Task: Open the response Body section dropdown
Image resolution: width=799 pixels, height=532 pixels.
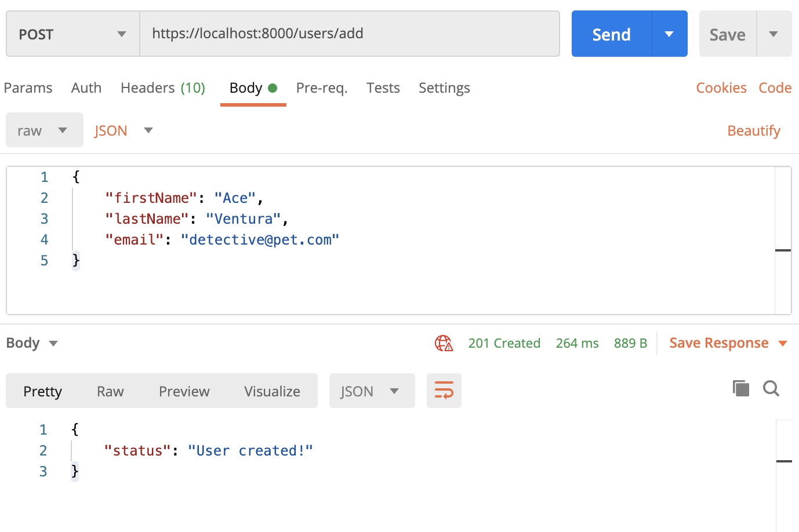Action: 32,343
